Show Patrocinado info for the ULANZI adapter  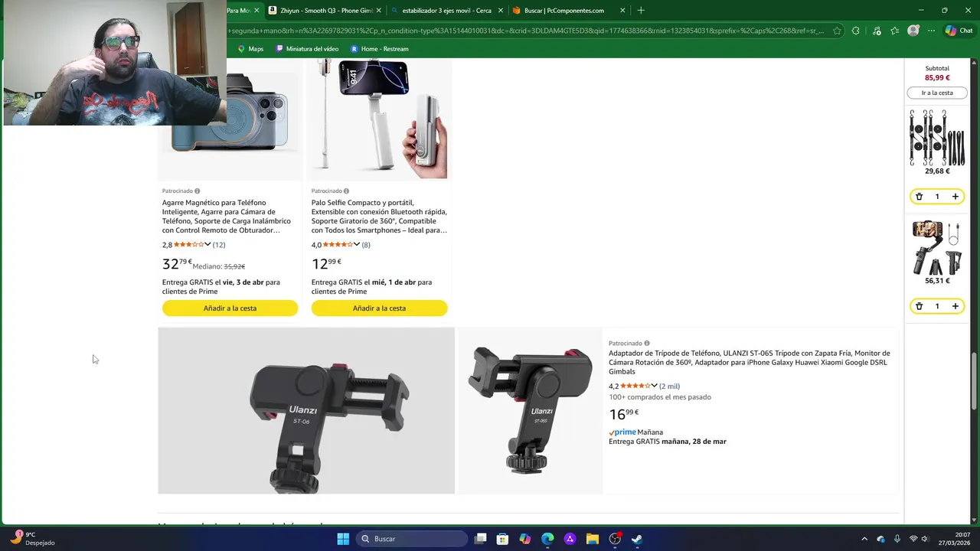click(646, 344)
